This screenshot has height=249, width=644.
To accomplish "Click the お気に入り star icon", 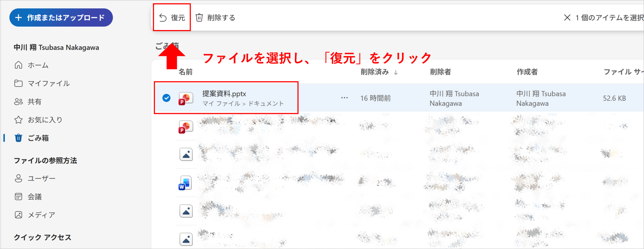I will point(18,120).
